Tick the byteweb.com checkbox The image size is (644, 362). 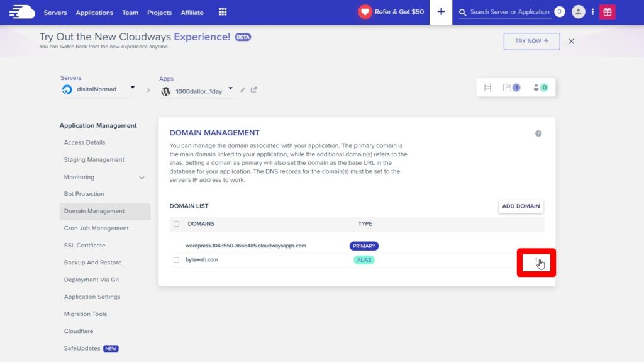(176, 260)
